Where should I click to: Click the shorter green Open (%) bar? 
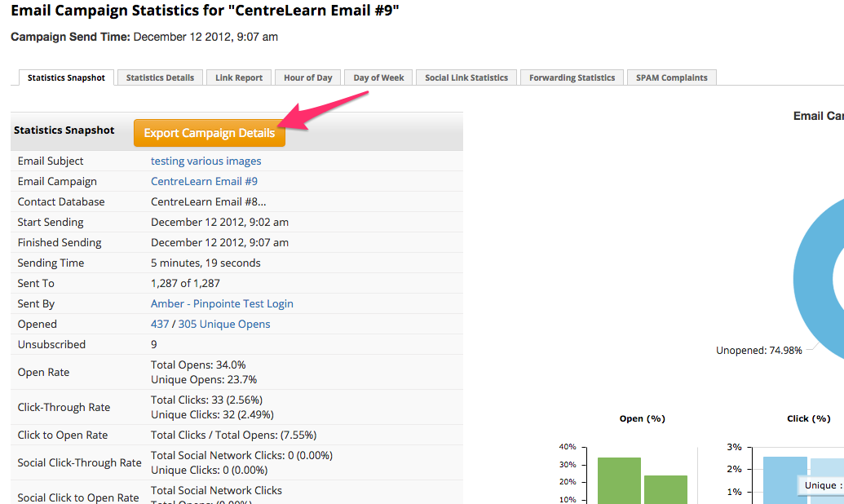coord(666,489)
